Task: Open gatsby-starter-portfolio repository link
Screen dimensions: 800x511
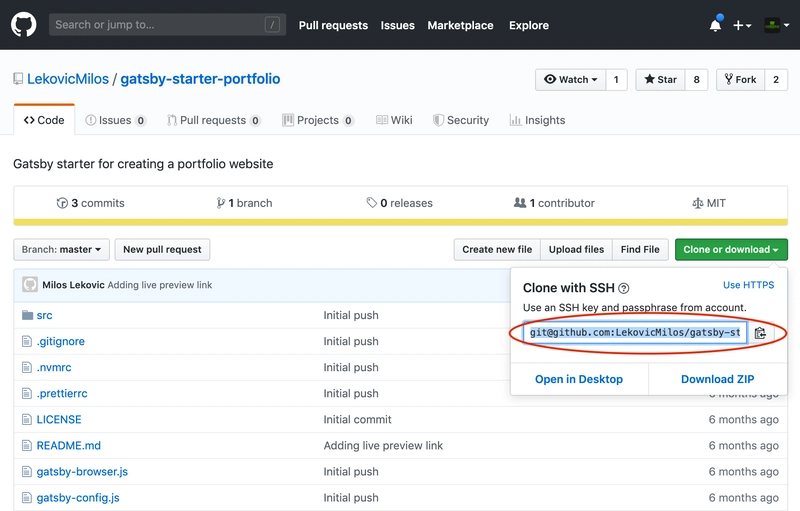Action: (200, 79)
